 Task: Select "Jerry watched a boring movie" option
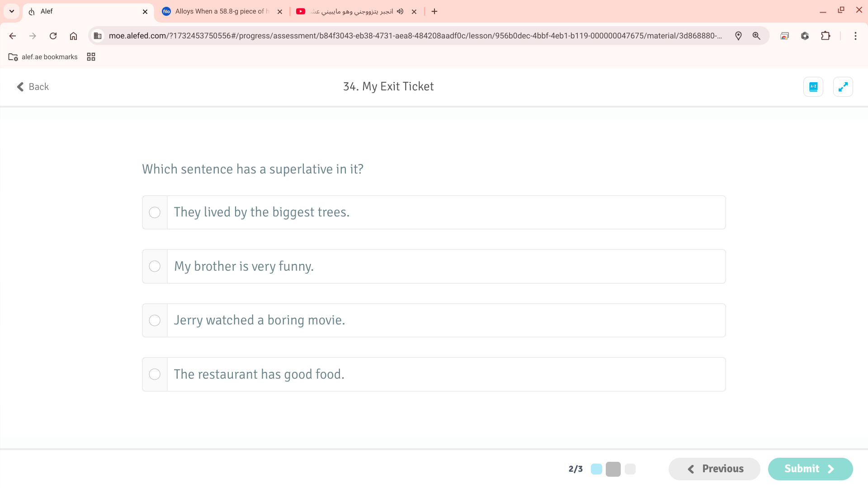click(x=155, y=320)
